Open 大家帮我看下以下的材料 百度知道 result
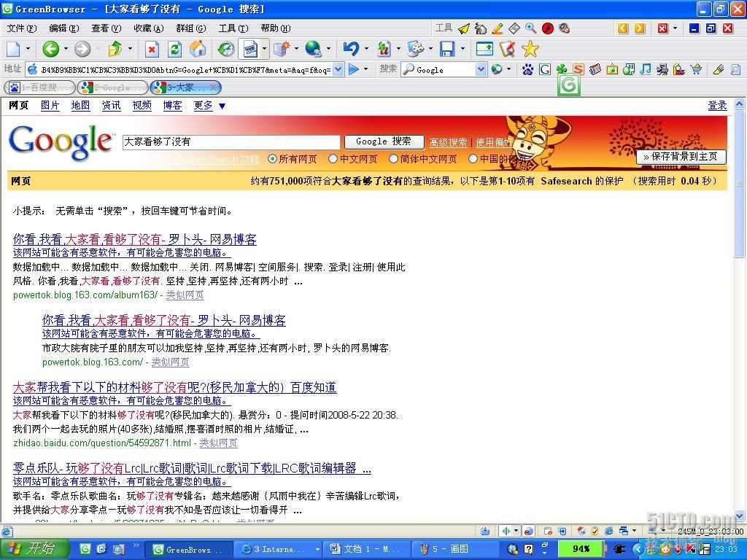 (175, 387)
